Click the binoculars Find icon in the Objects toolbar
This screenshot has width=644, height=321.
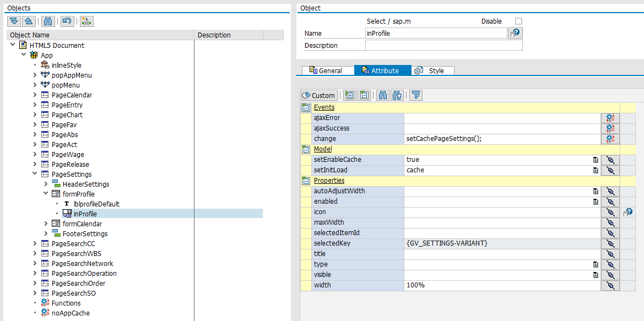tap(48, 21)
